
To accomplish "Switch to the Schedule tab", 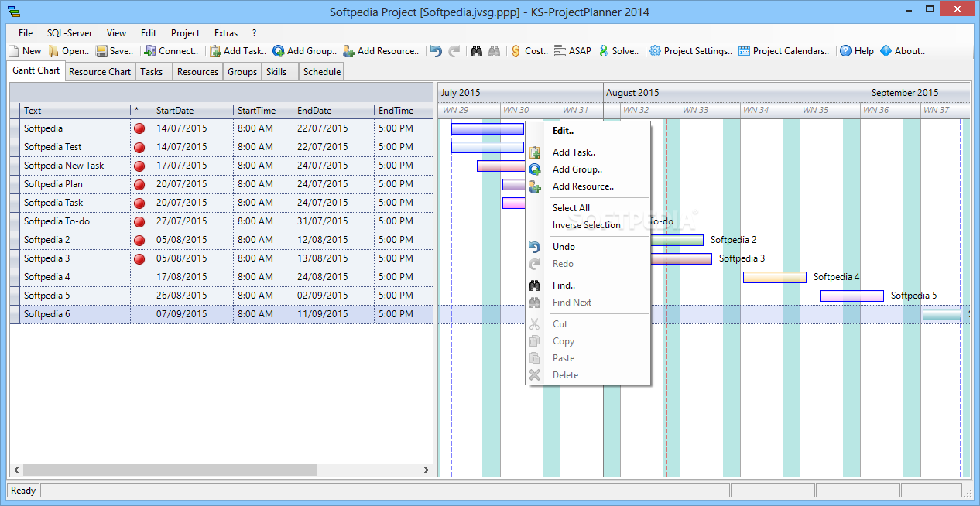I will click(x=322, y=72).
